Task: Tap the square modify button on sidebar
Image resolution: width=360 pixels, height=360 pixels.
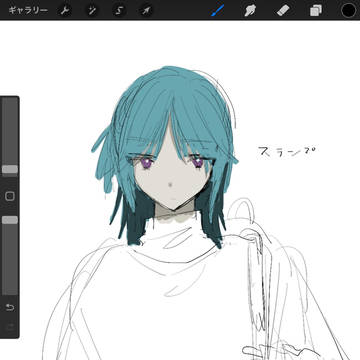Action: tap(10, 196)
